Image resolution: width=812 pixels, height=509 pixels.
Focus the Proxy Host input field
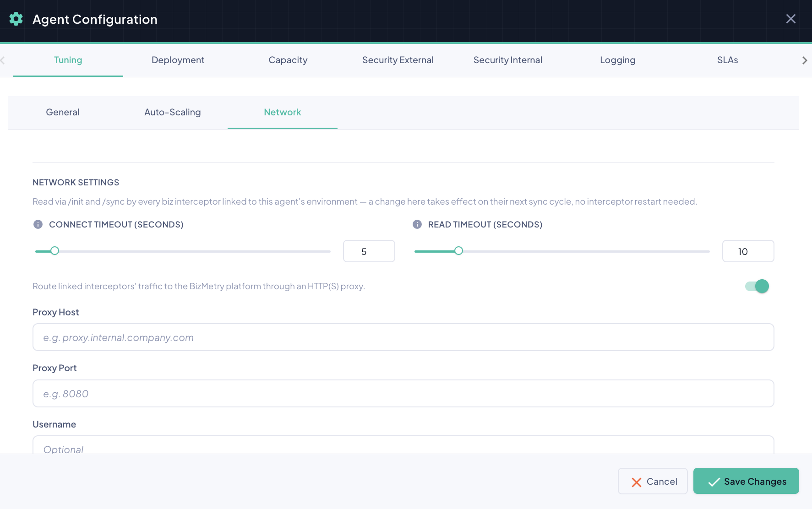pos(403,337)
